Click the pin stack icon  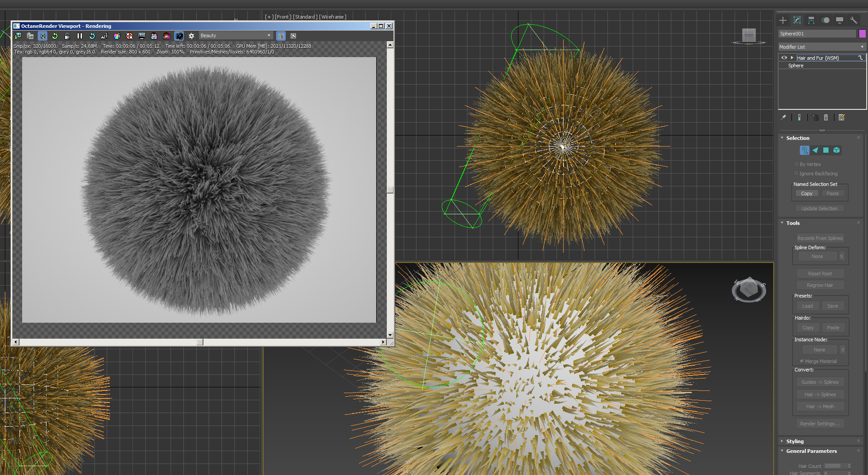point(783,118)
